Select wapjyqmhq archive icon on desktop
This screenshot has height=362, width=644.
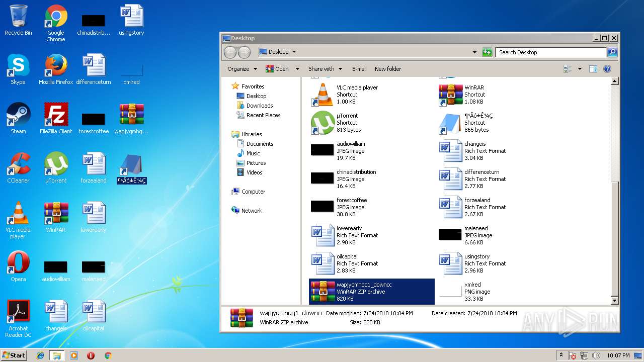click(x=131, y=119)
